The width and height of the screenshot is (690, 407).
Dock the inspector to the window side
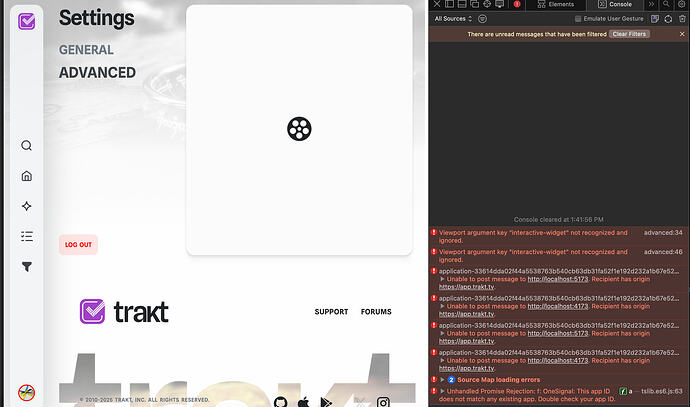click(449, 4)
